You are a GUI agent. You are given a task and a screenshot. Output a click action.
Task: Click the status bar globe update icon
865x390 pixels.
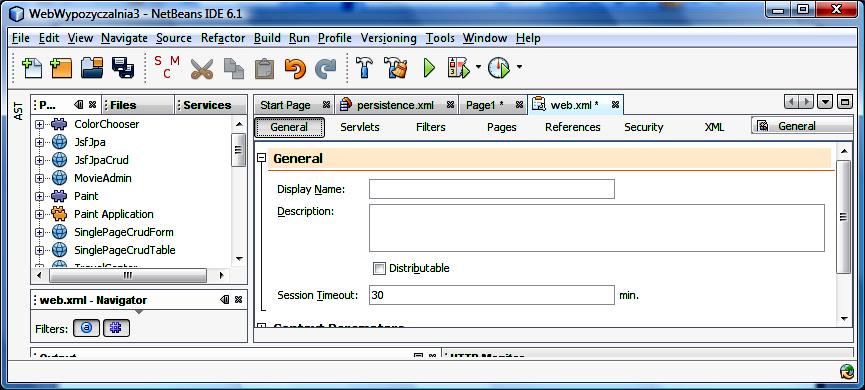pyautogui.click(x=847, y=372)
